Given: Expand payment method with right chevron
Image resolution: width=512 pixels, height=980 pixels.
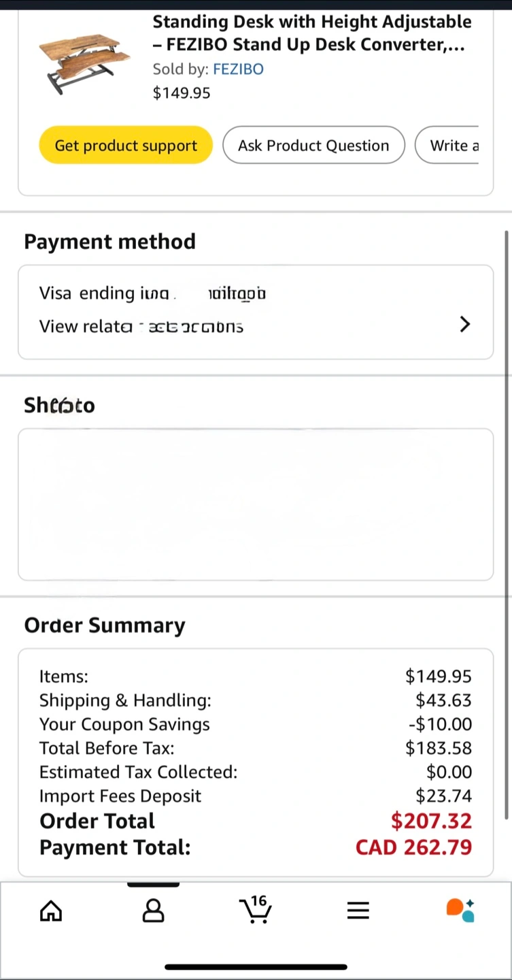Looking at the screenshot, I should pyautogui.click(x=465, y=325).
